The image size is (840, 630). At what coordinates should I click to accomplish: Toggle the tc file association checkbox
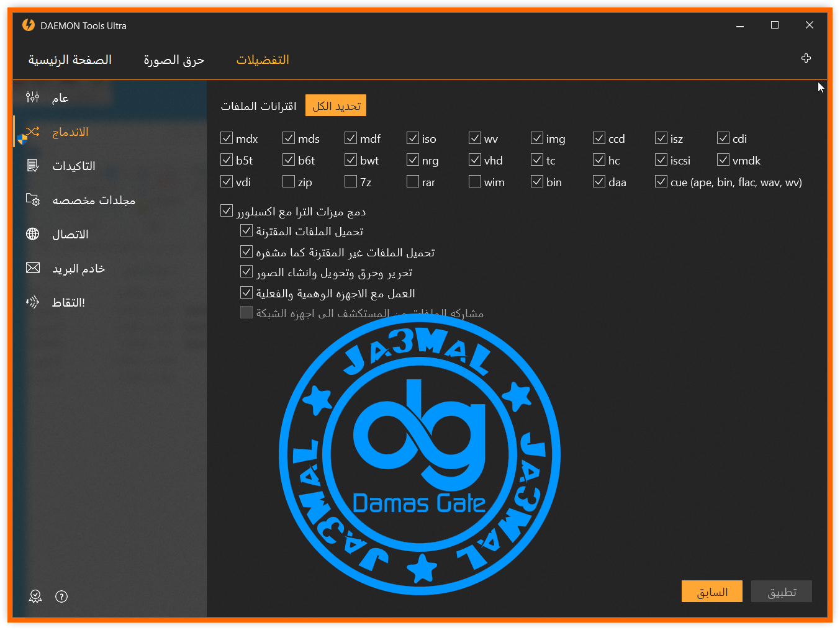[537, 160]
